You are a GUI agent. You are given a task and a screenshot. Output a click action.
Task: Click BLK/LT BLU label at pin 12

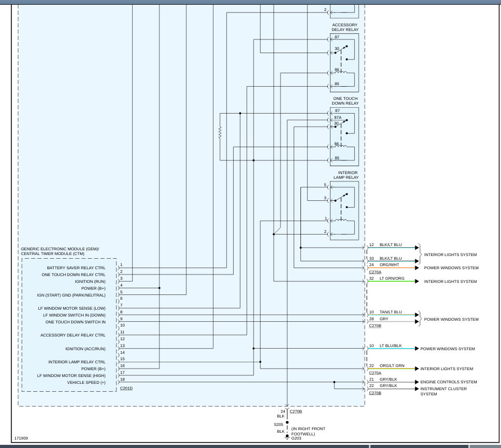(x=390, y=245)
